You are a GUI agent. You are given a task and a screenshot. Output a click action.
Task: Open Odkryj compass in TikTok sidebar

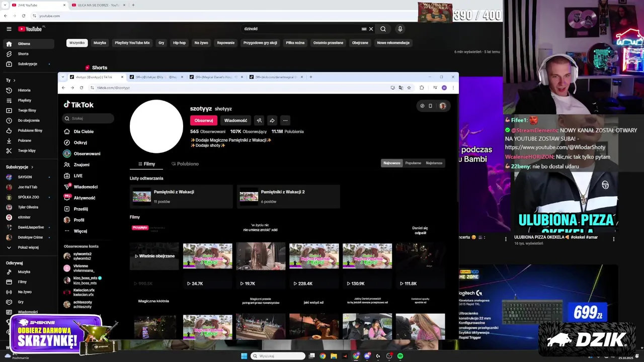[67, 143]
